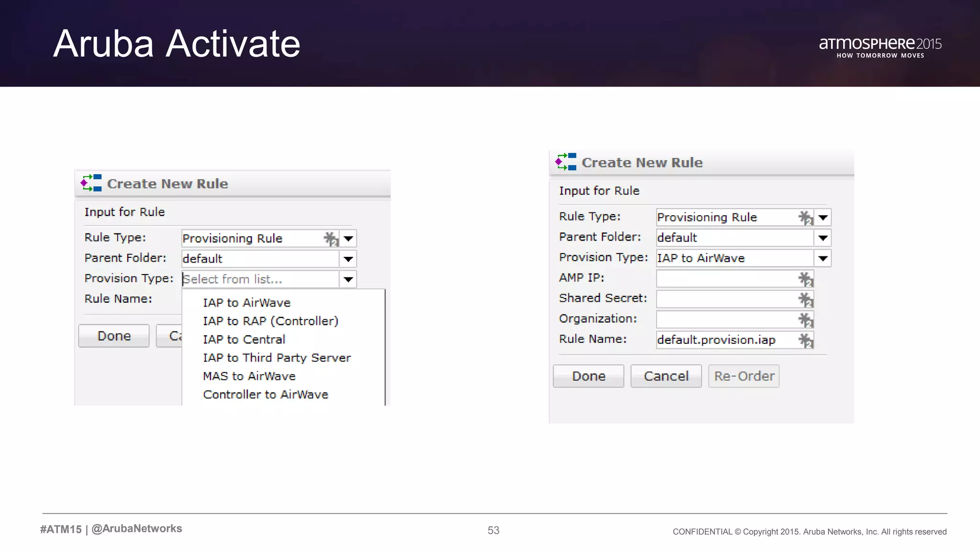Select IAP to AirWave from the list
Viewport: 980px width, 551px height.
[x=246, y=303]
